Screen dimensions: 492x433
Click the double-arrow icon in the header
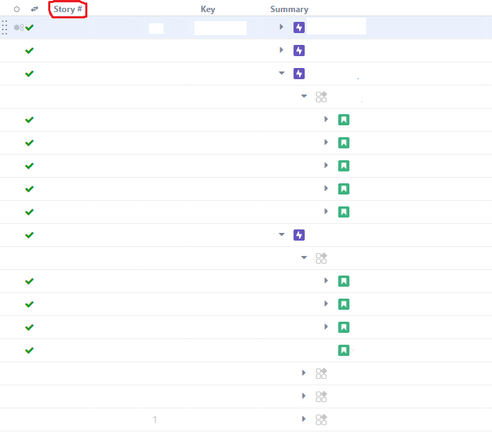coord(34,9)
